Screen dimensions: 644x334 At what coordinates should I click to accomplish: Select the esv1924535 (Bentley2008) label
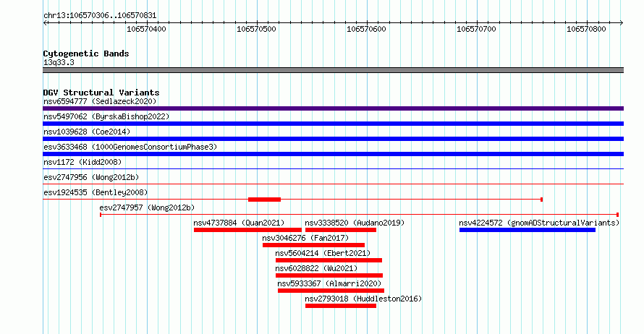96,192
